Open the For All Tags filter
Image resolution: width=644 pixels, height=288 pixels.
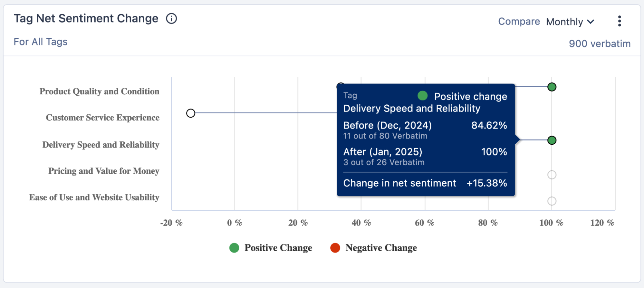(x=41, y=42)
